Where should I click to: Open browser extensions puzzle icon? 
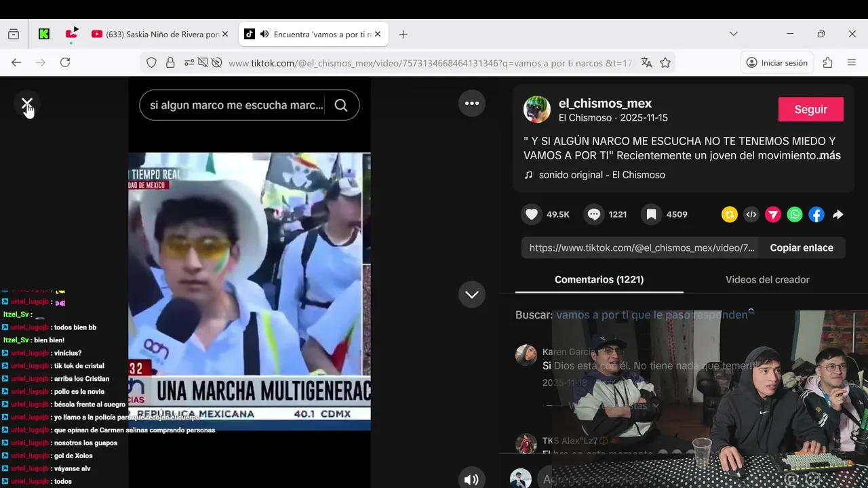tap(827, 62)
